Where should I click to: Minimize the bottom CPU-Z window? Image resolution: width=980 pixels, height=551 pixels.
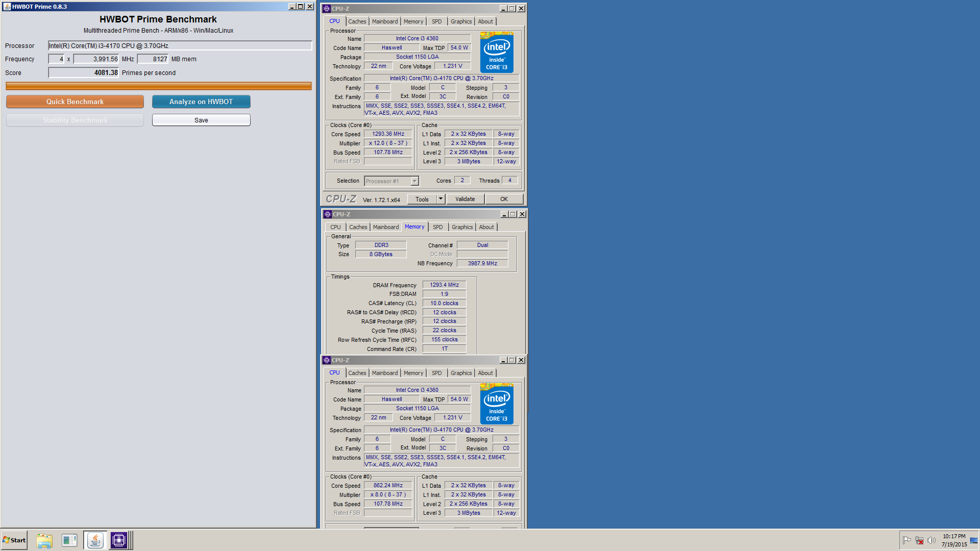[503, 360]
